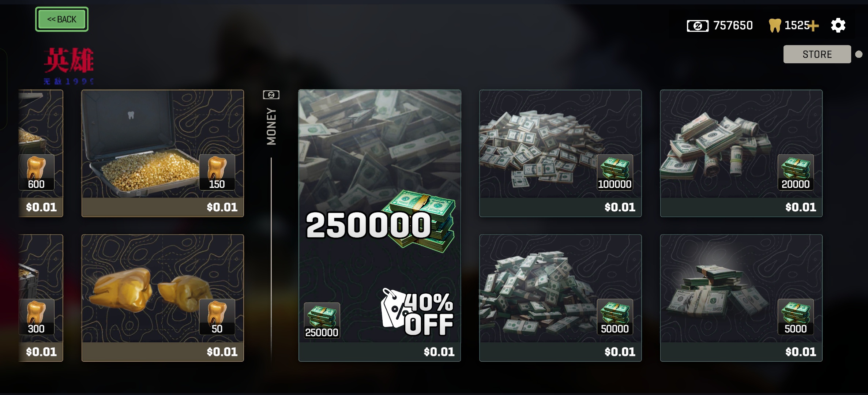Purchase the 5000 cash bundle
Viewport: 868px width, 395px height.
coord(741,298)
